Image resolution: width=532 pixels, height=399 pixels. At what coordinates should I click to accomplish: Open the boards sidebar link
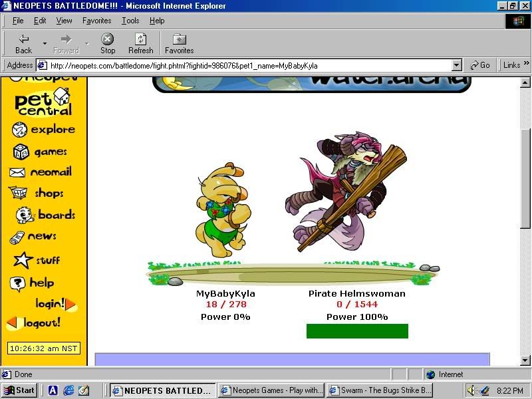click(57, 215)
